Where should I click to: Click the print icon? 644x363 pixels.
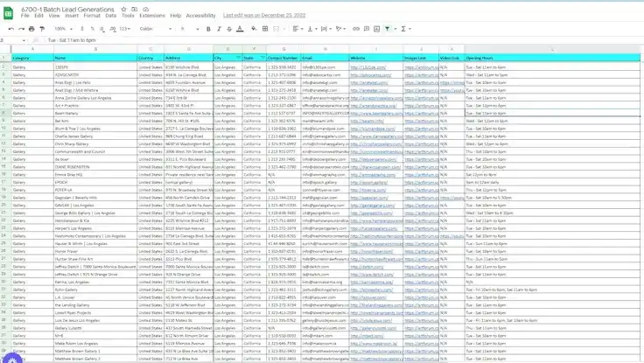31,29
